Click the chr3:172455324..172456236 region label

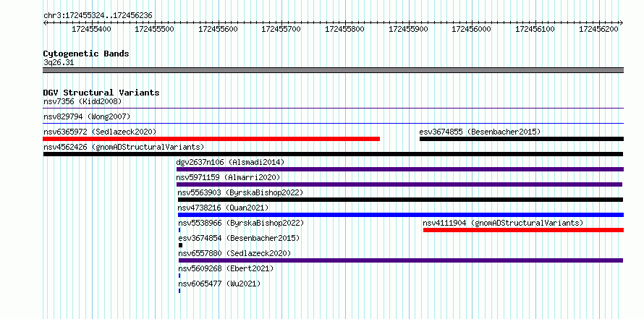[98, 15]
